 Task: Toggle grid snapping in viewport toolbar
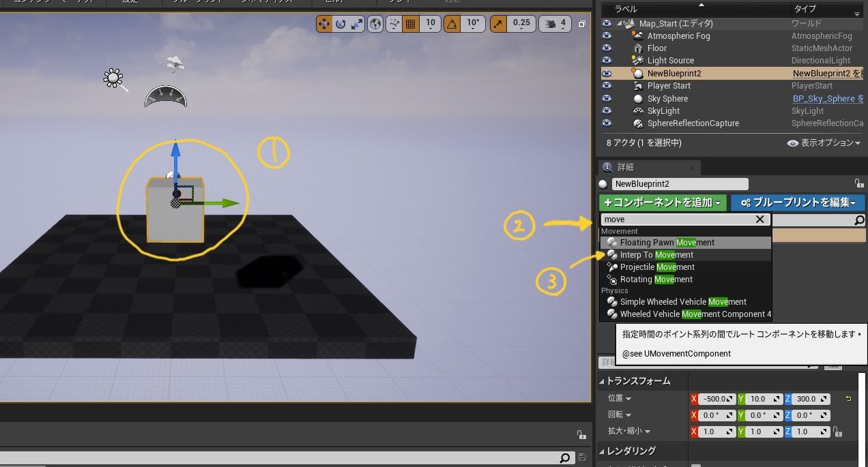pos(410,24)
